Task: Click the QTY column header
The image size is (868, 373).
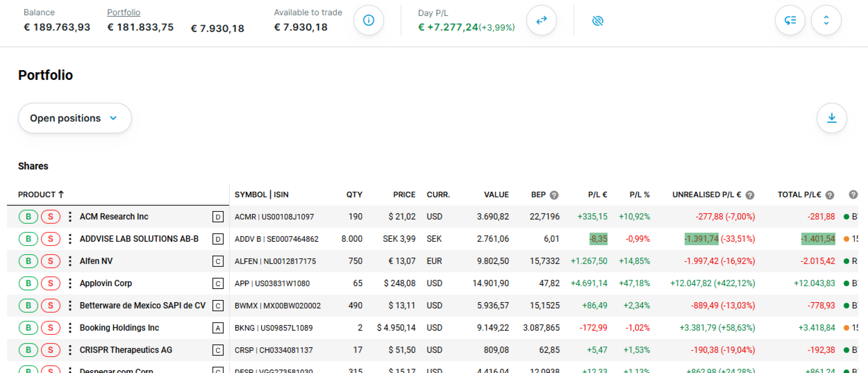Action: coord(354,195)
